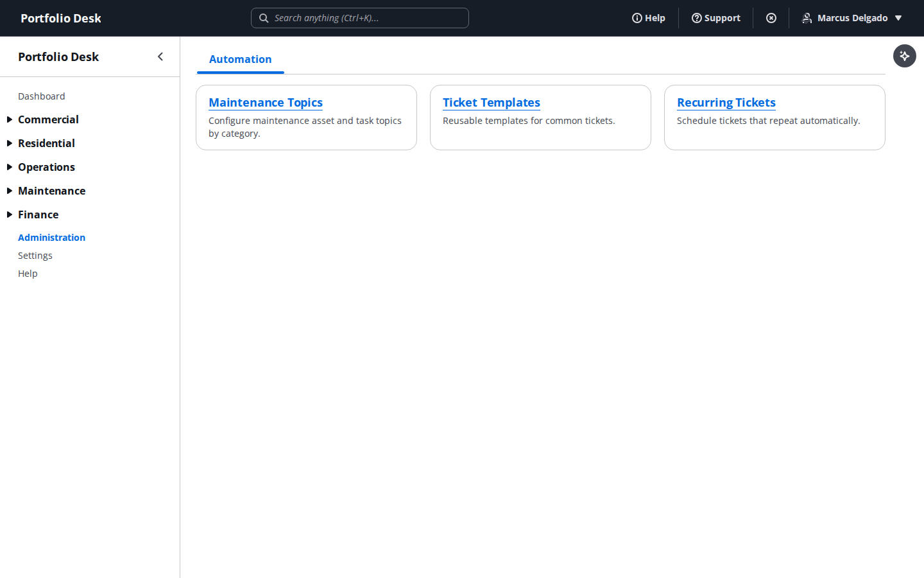The image size is (924, 578).
Task: Open the Recurring Tickets link
Action: (726, 103)
